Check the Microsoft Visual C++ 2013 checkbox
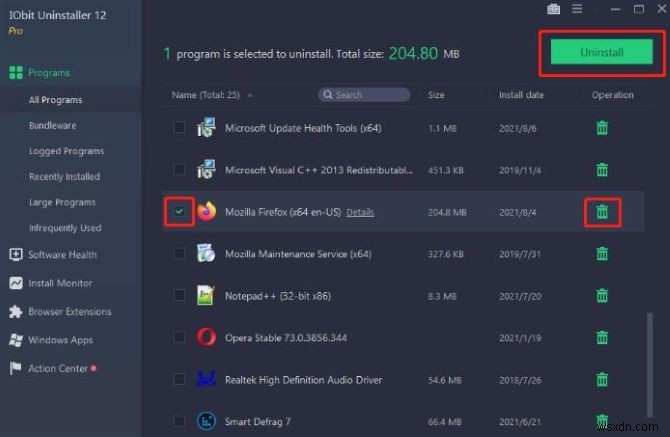 click(x=179, y=169)
